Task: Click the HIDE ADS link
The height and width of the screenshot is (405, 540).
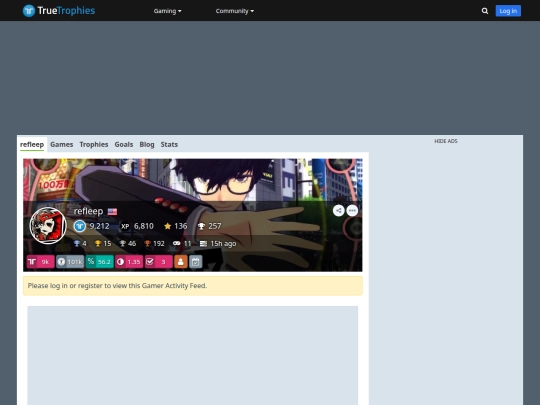Action: (x=446, y=141)
